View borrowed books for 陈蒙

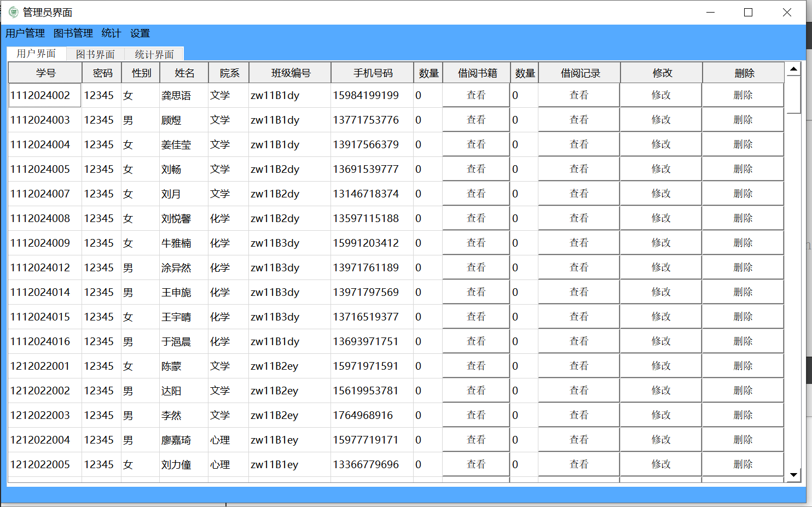(x=476, y=366)
